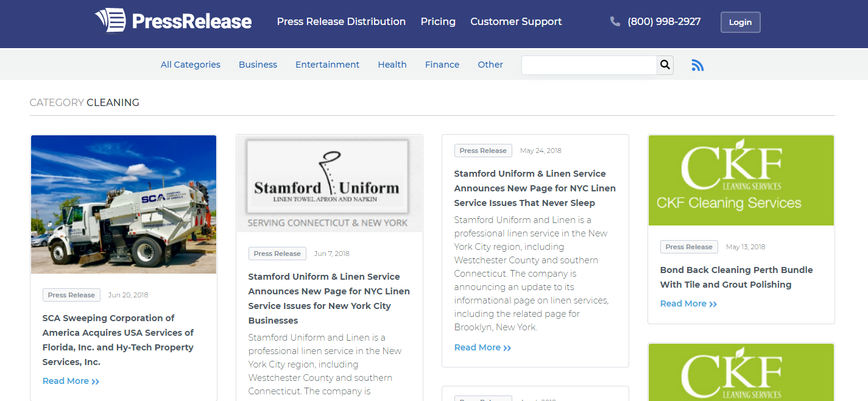The width and height of the screenshot is (868, 401).
Task: Click the May 13, 2018 date text
Action: click(746, 247)
